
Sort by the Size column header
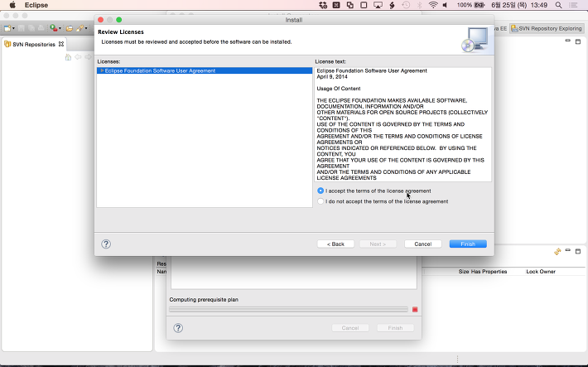[x=464, y=271]
